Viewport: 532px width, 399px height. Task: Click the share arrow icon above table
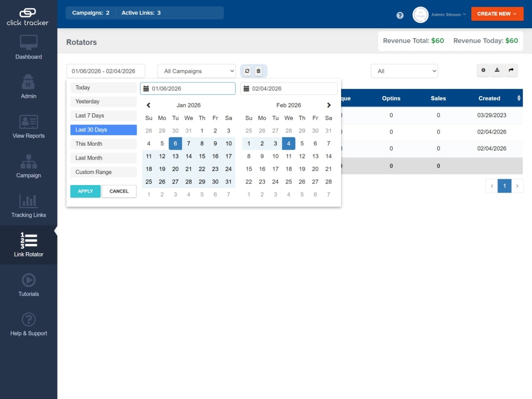point(511,70)
